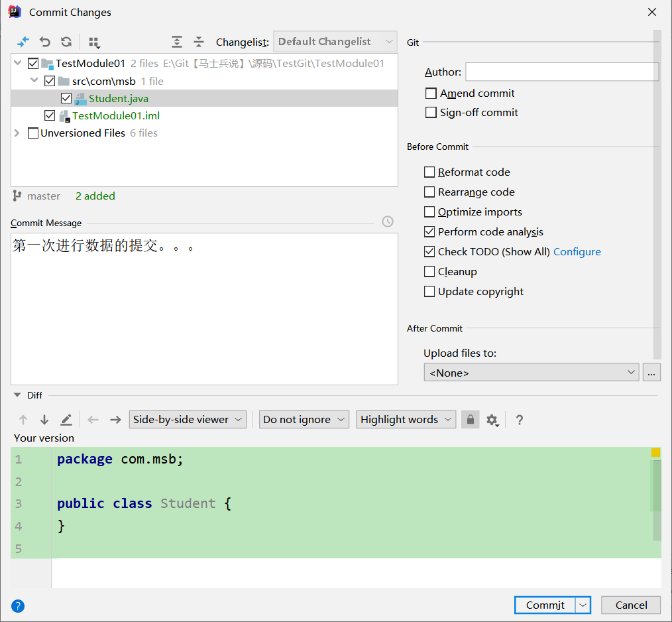672x622 pixels.
Task: Open the Commit button dropdown arrow
Action: coord(583,605)
